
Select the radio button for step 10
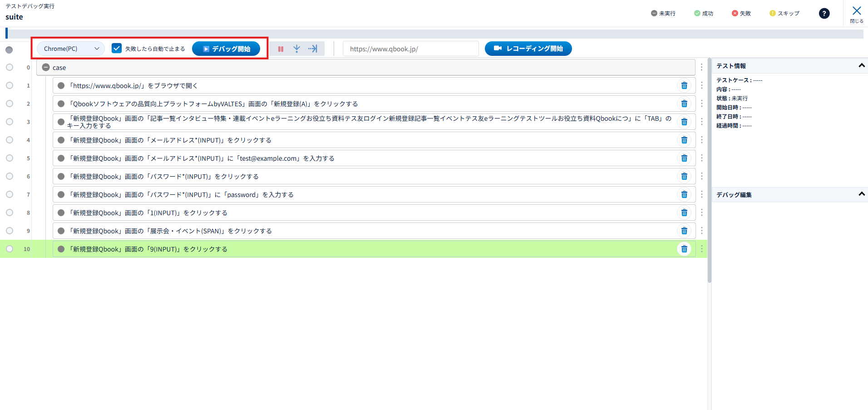point(10,249)
